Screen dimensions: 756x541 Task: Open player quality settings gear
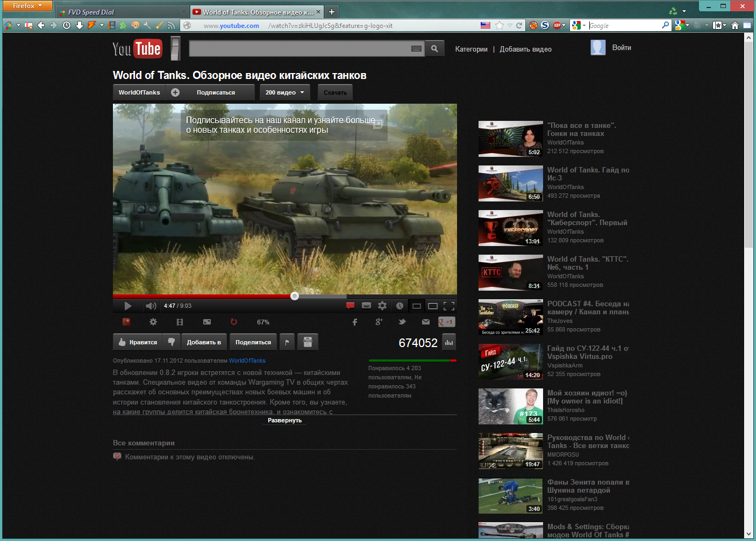click(x=382, y=306)
